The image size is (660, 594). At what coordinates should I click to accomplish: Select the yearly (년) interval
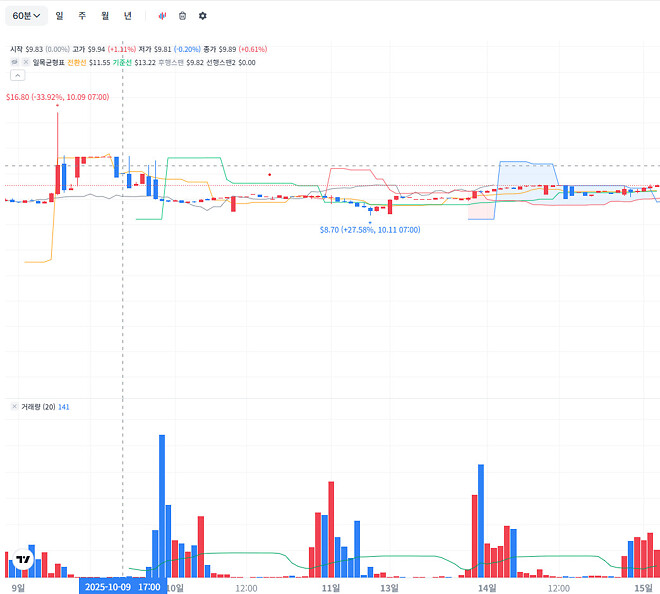pyautogui.click(x=127, y=16)
